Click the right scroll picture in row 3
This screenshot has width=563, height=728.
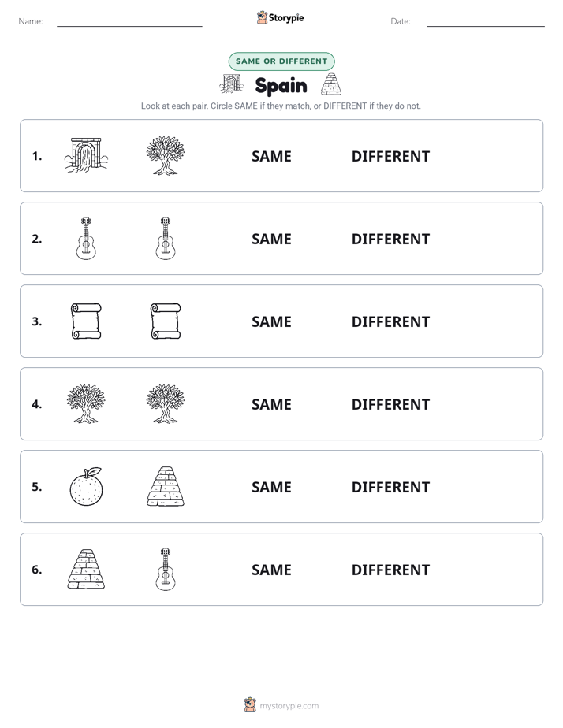[x=166, y=321]
